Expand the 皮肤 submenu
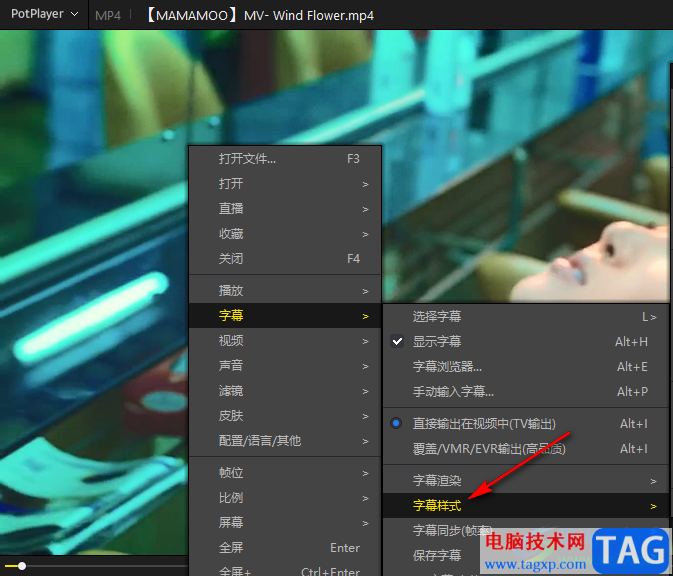This screenshot has height=576, width=673. 285,415
